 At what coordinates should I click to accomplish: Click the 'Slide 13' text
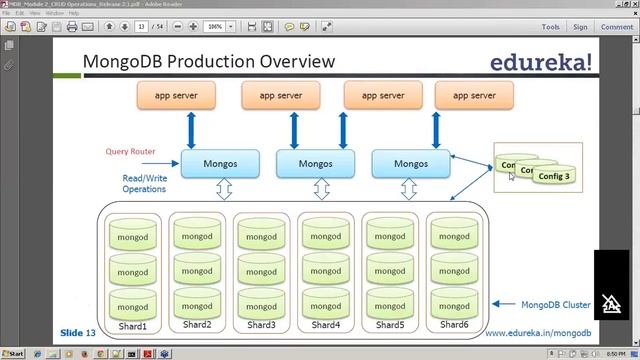[78, 333]
